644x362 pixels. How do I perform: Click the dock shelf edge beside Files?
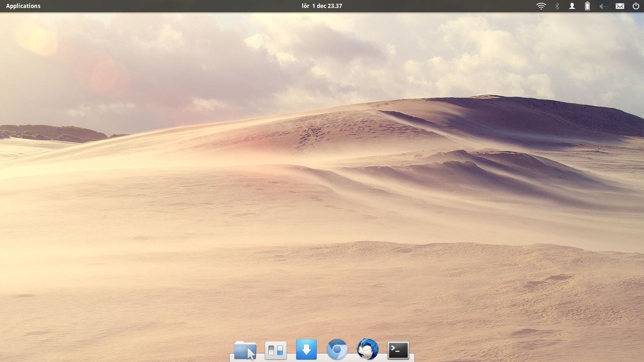click(231, 358)
